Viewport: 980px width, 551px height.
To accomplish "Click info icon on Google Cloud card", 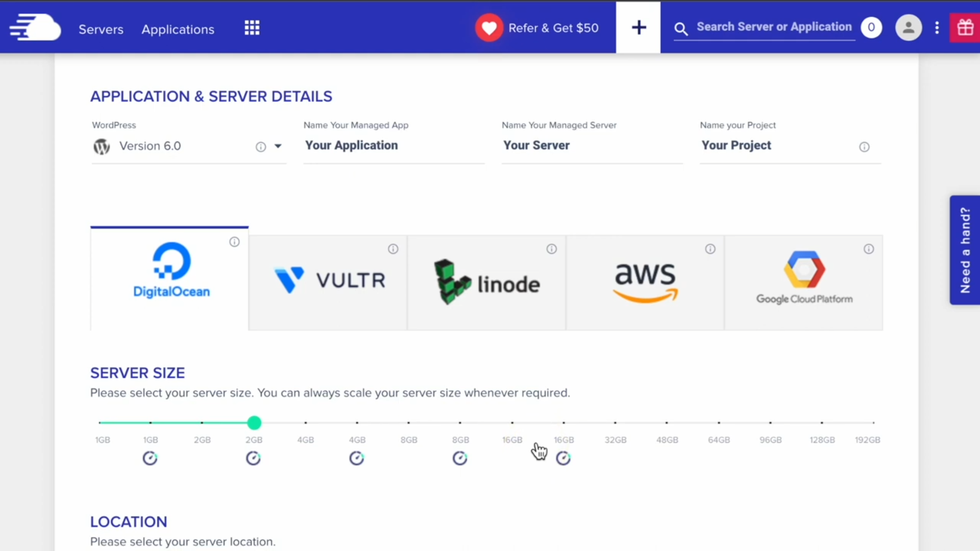I will click(869, 249).
